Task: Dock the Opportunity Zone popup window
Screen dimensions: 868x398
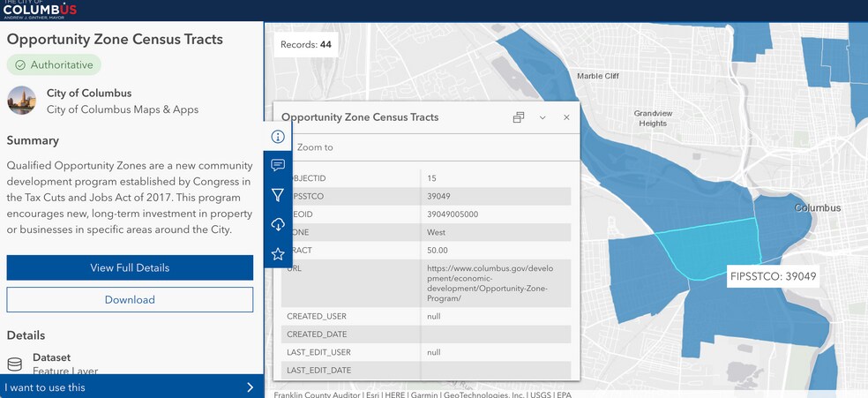Action: click(x=519, y=117)
